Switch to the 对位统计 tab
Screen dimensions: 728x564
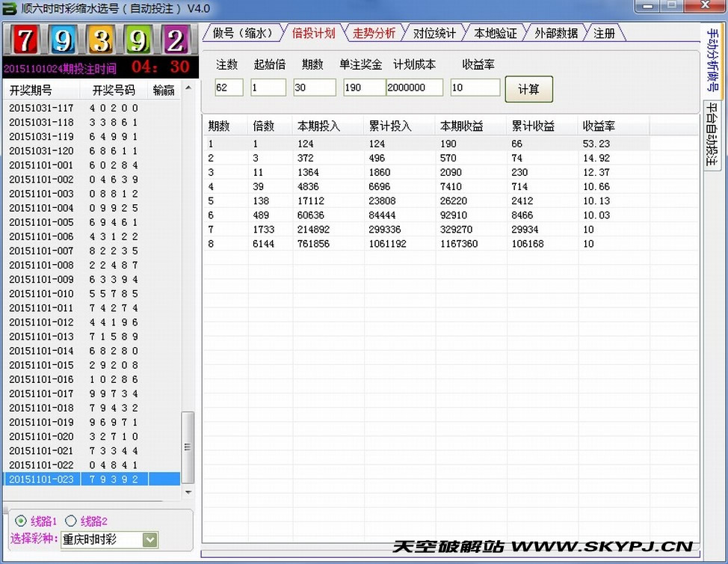[x=434, y=34]
